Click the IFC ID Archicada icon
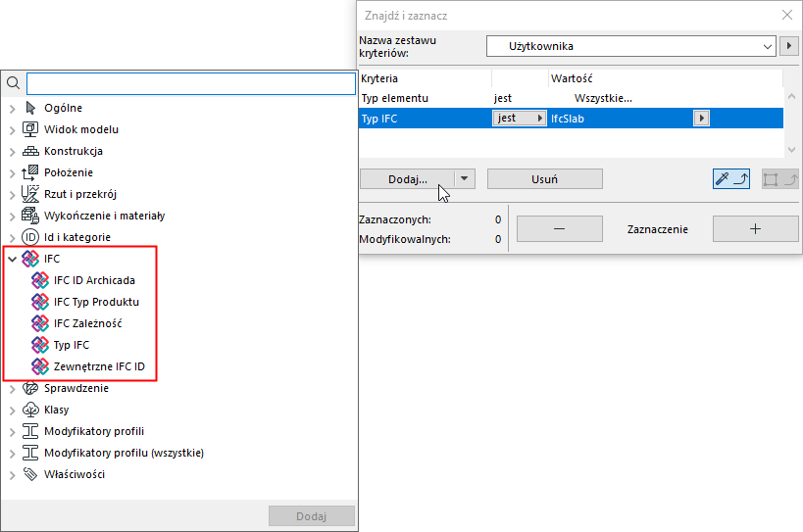Viewport: 803px width, 532px height. point(40,280)
